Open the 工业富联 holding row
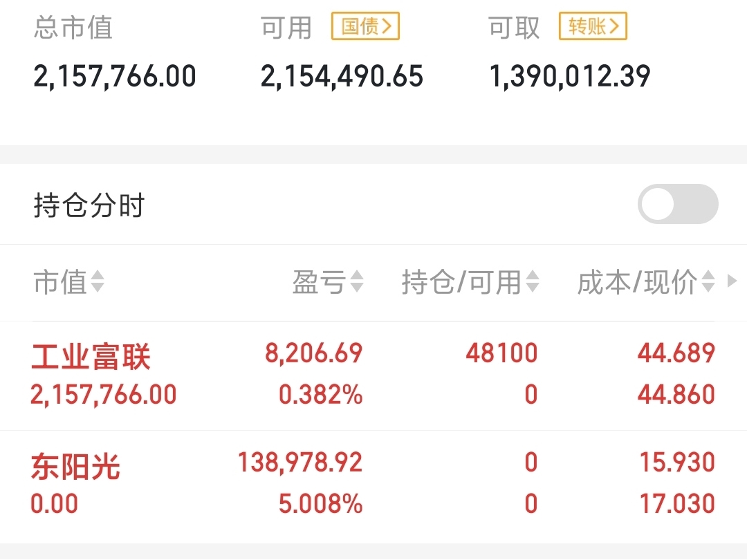747x560 pixels. click(x=373, y=375)
